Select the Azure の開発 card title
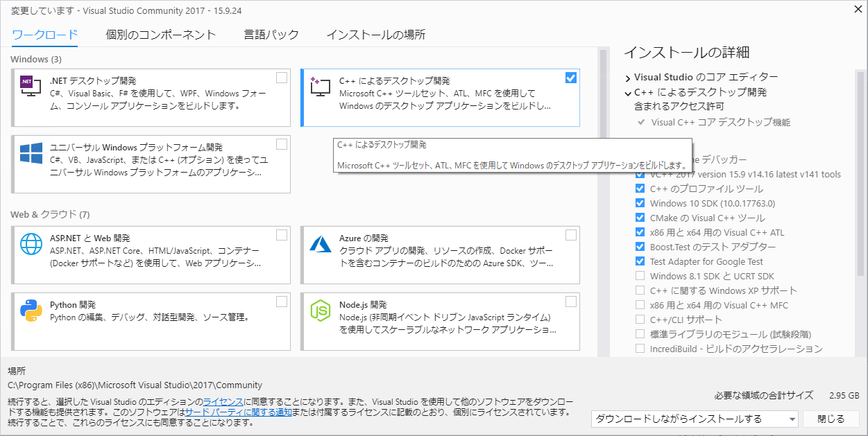 [364, 238]
